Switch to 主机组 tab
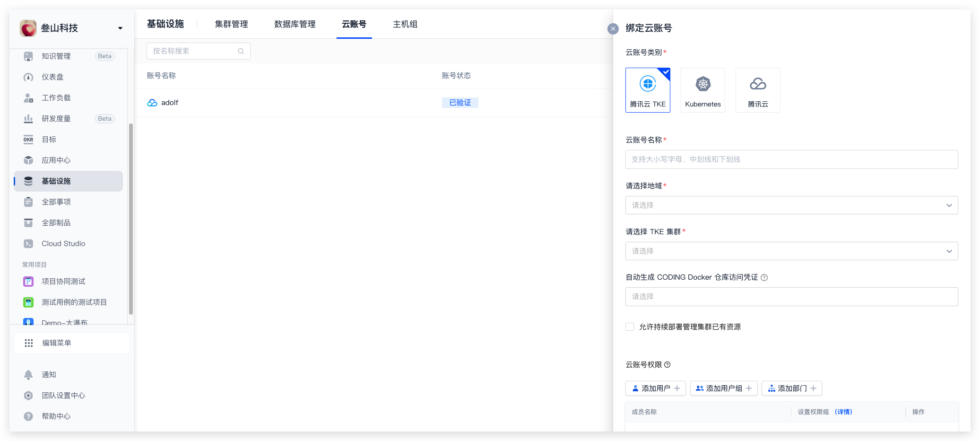This screenshot has width=980, height=441. pyautogui.click(x=405, y=24)
